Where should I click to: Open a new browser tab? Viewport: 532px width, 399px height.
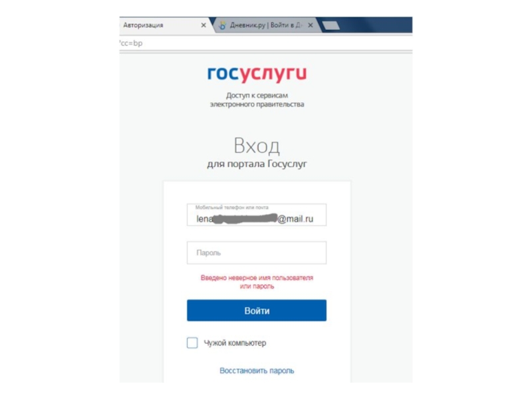click(x=331, y=25)
